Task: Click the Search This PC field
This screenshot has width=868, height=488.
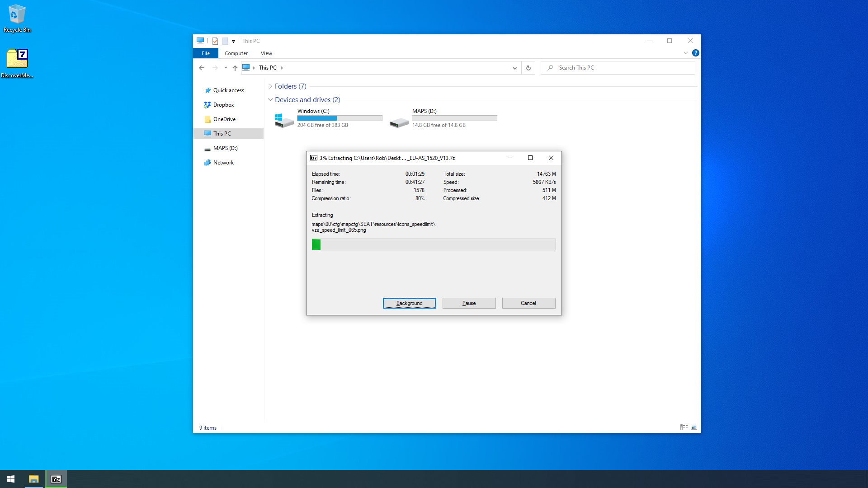Action: click(x=618, y=68)
